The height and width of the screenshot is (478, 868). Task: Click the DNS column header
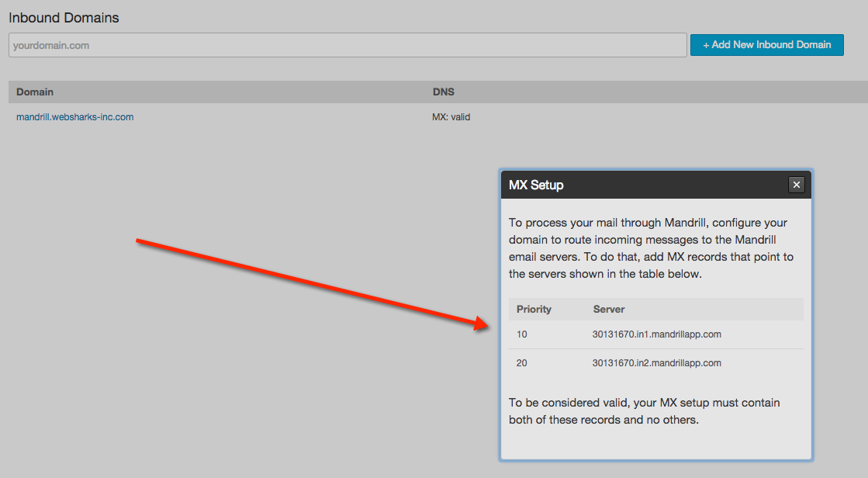[x=444, y=92]
